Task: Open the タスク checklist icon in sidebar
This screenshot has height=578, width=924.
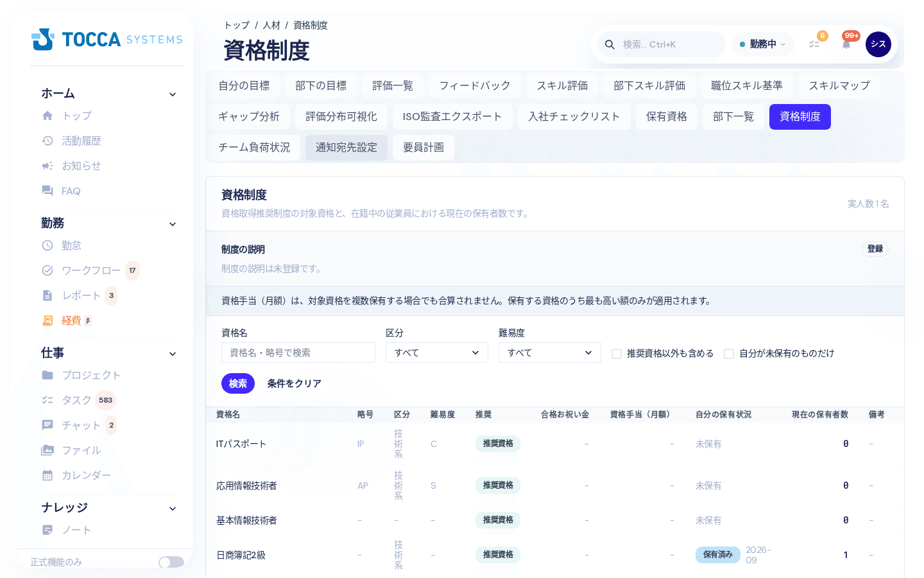Action: pyautogui.click(x=47, y=400)
